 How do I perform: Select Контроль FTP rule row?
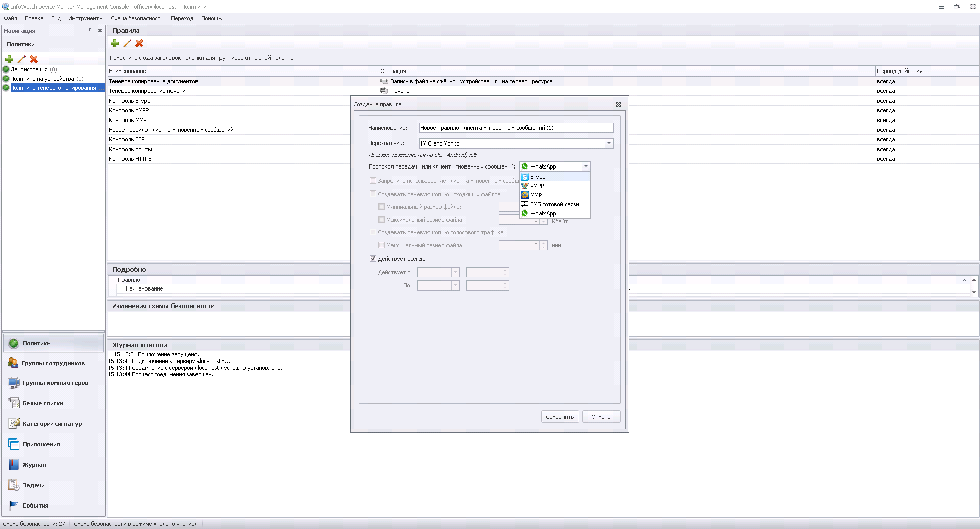tap(229, 139)
